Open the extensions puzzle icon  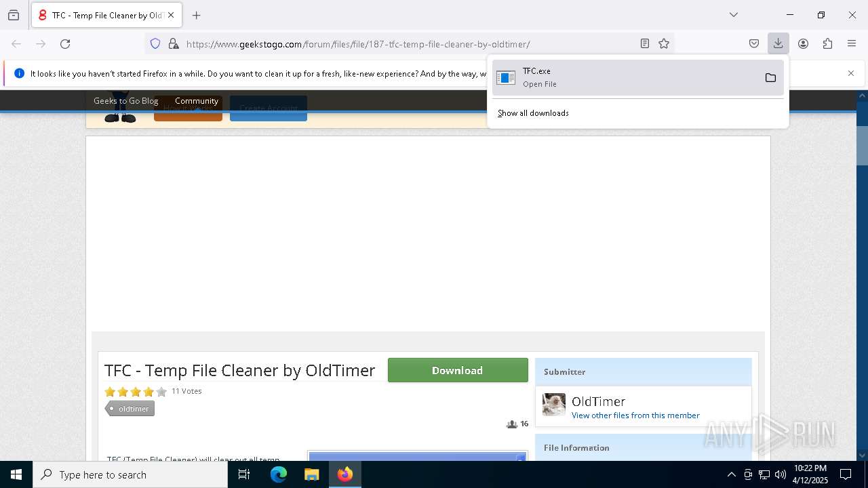(x=827, y=44)
